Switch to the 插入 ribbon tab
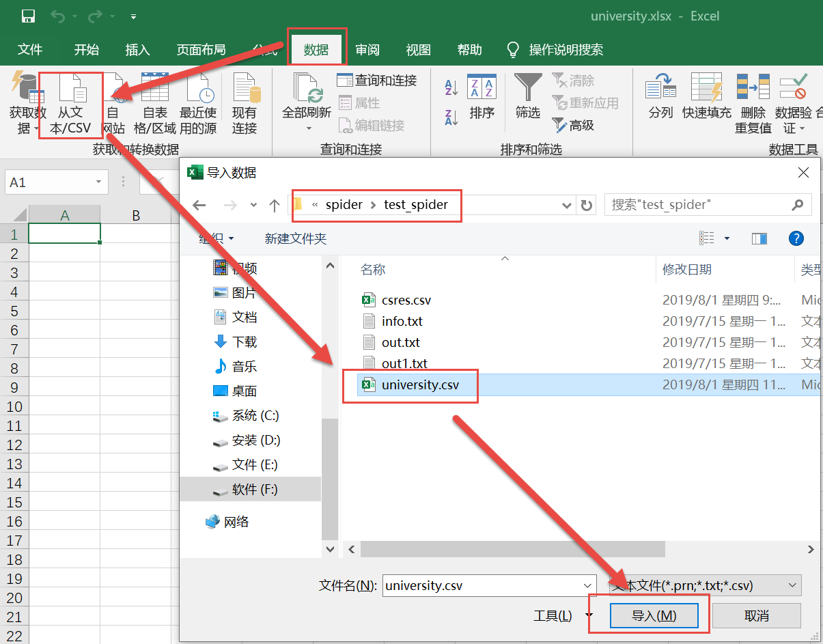The height and width of the screenshot is (644, 823). click(137, 50)
